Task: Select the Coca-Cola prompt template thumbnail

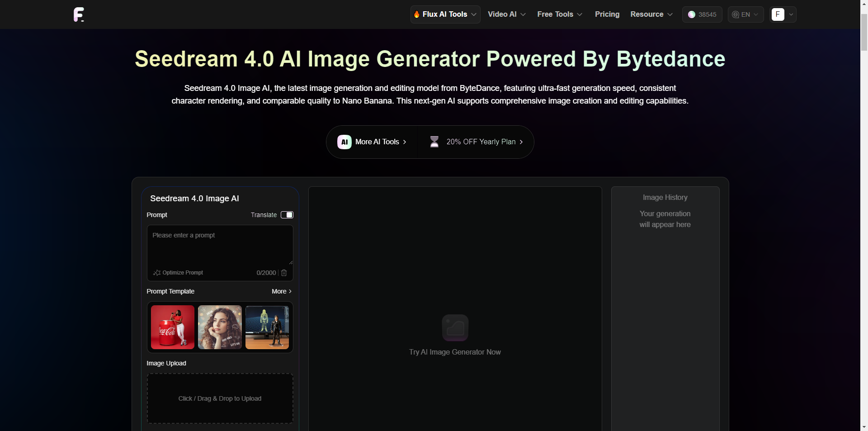Action: (x=173, y=327)
